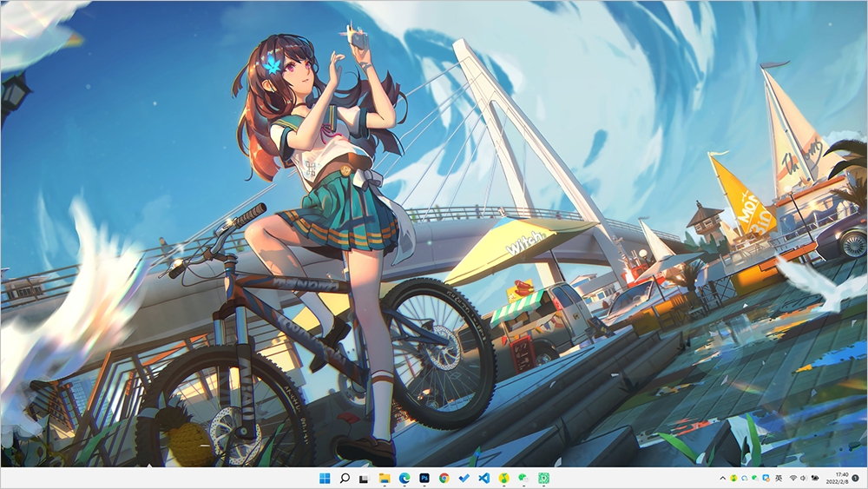Open File Explorer from the taskbar

[x=385, y=478]
